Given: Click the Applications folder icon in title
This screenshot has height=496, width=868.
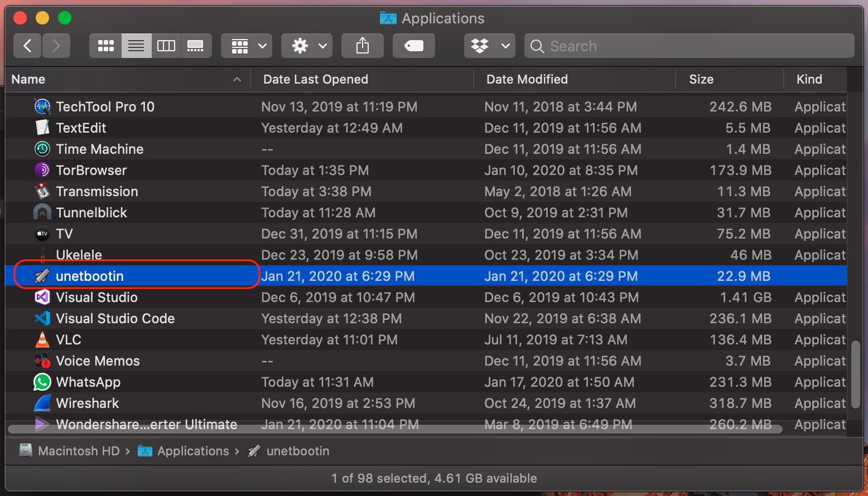Looking at the screenshot, I should [388, 18].
